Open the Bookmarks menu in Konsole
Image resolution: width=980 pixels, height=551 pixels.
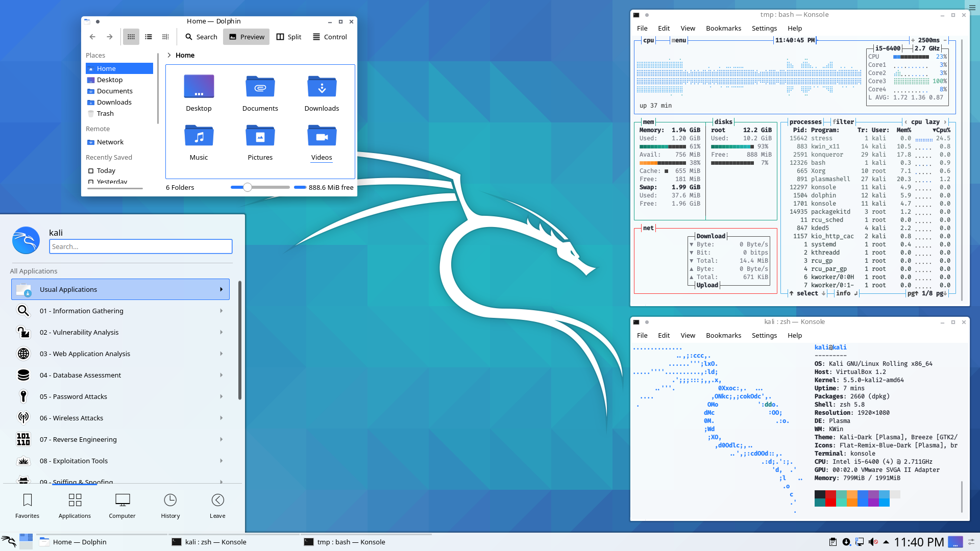(x=723, y=28)
